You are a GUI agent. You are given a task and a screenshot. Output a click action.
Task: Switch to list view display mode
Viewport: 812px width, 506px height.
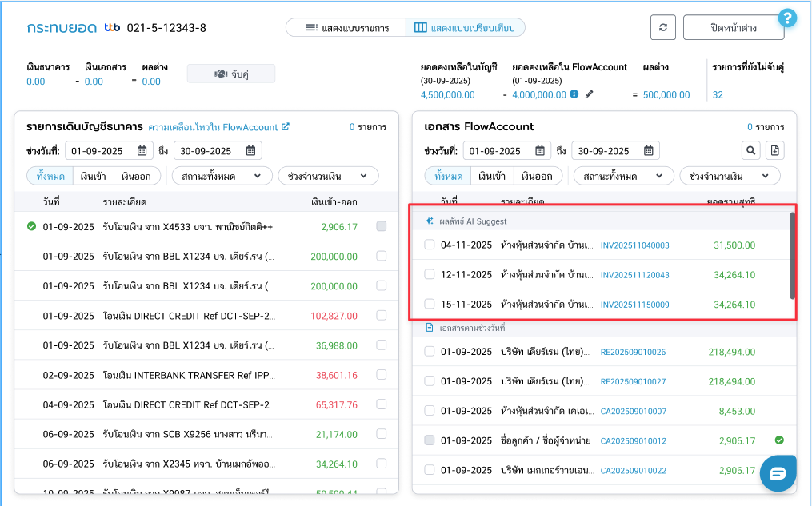[346, 28]
